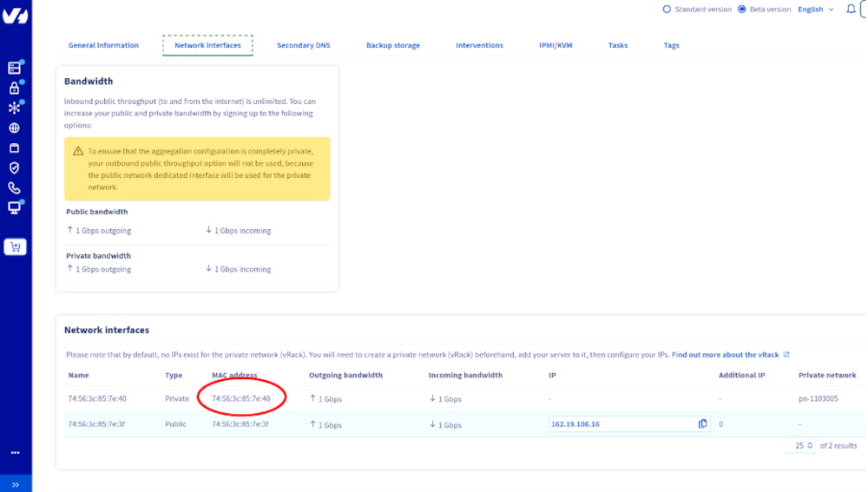
Task: Open the Bare Metal servers sidebar icon
Action: pyautogui.click(x=14, y=68)
